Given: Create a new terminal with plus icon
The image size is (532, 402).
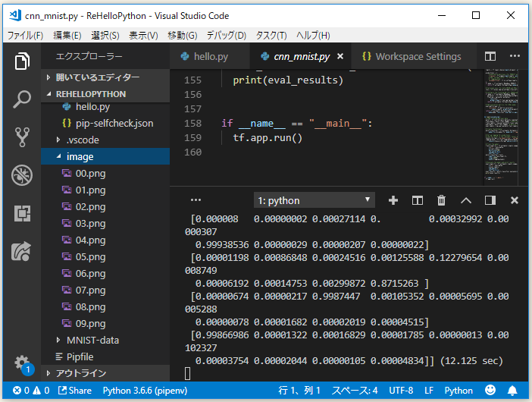Looking at the screenshot, I should click(x=393, y=200).
